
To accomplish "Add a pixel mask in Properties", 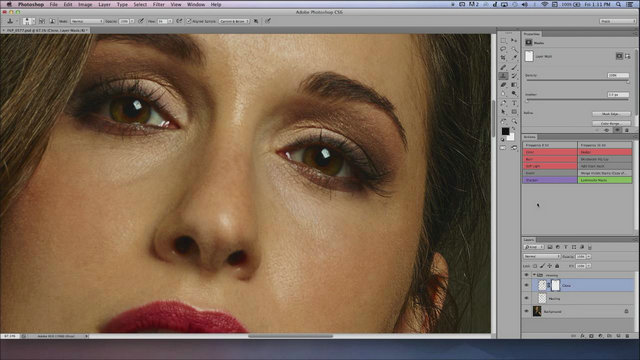I will (619, 56).
